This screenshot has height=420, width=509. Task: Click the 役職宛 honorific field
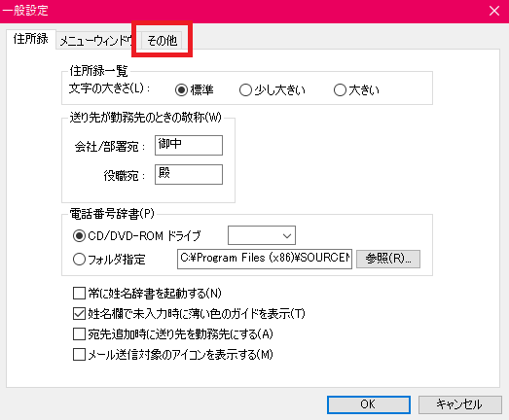click(189, 174)
